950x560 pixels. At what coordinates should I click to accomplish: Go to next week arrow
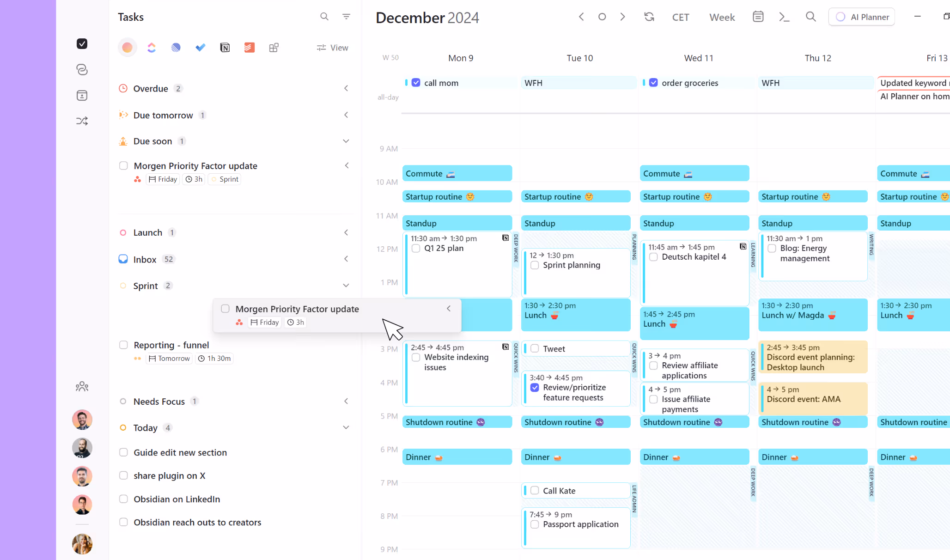pyautogui.click(x=623, y=17)
